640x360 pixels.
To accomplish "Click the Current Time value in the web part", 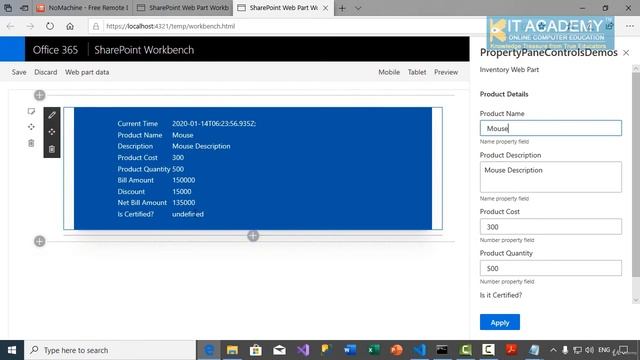I will (x=214, y=124).
